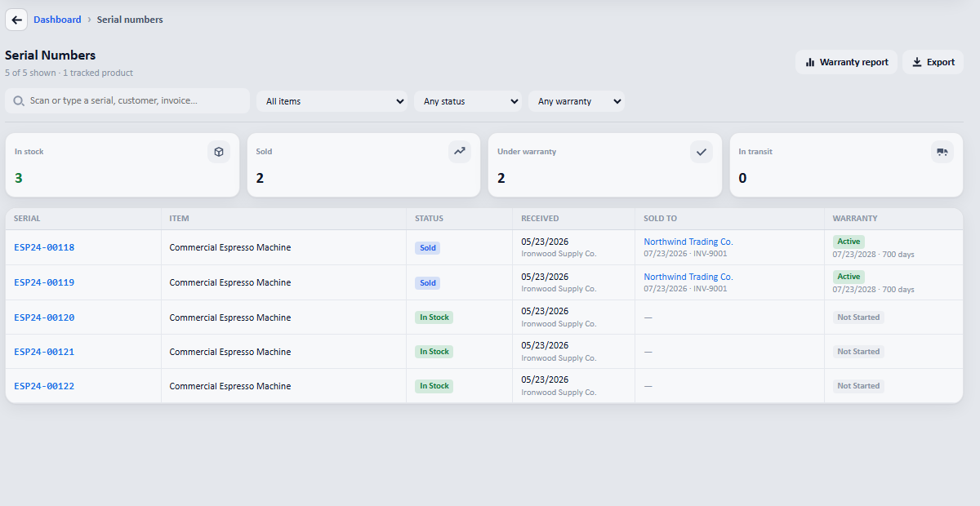Click the Export download icon
This screenshot has width=980, height=506.
(x=917, y=62)
